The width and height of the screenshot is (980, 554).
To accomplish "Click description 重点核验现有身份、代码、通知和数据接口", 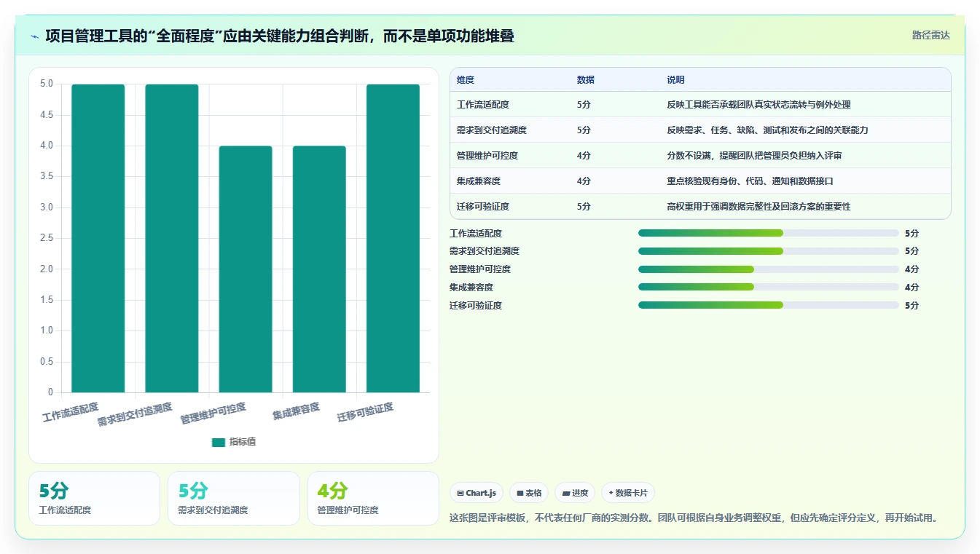I will point(750,181).
